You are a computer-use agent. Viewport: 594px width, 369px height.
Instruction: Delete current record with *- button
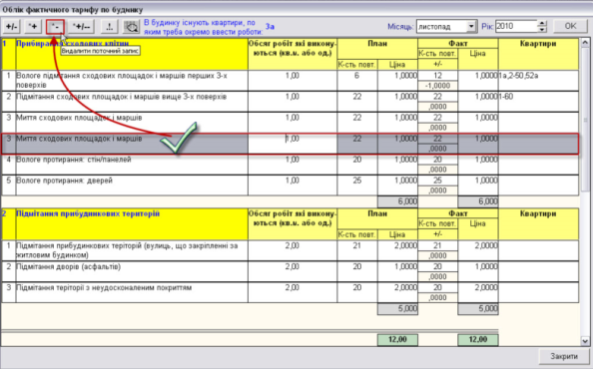point(55,27)
